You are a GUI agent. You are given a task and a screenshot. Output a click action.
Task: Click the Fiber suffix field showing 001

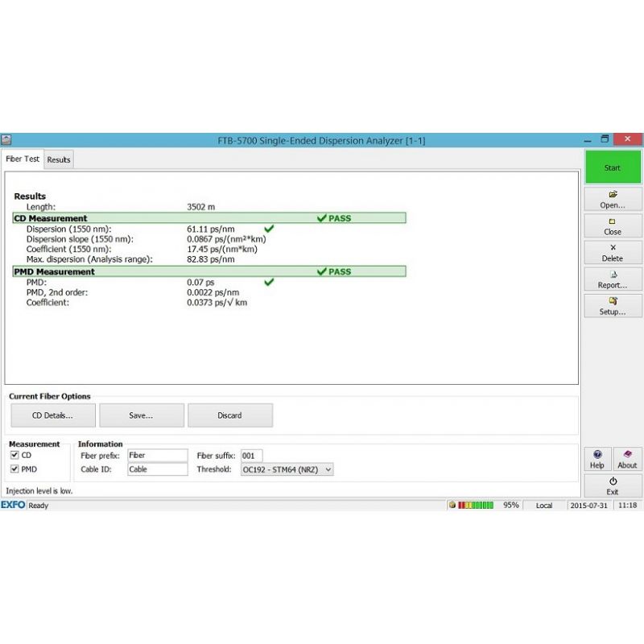[251, 456]
